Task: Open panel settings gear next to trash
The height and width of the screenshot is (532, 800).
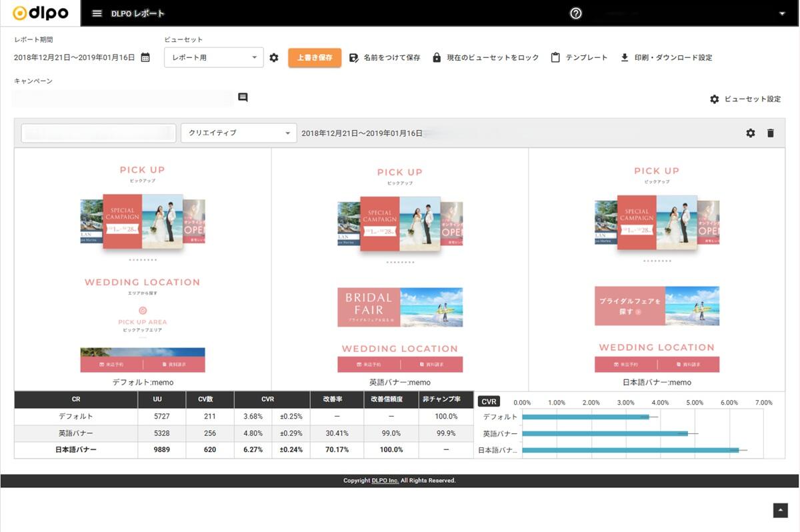Action: [751, 133]
